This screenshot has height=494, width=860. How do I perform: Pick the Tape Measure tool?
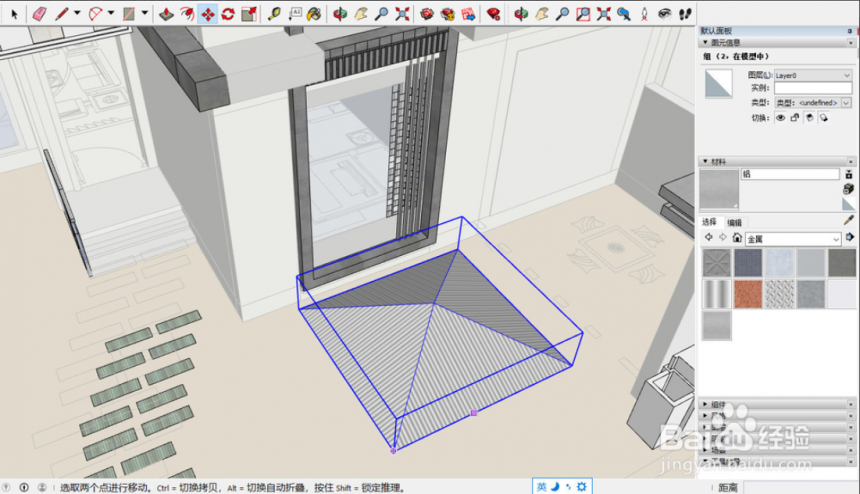(274, 14)
